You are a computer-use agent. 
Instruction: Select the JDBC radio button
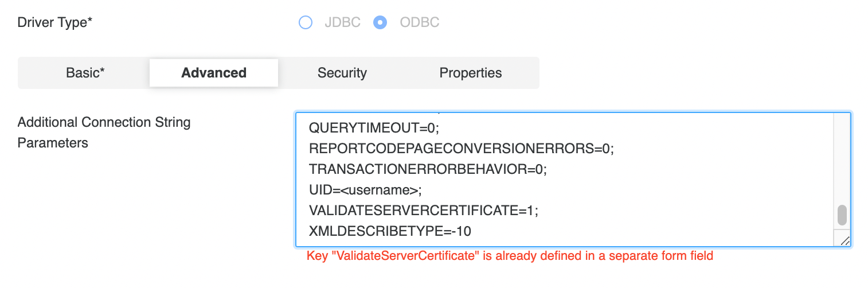pyautogui.click(x=306, y=23)
